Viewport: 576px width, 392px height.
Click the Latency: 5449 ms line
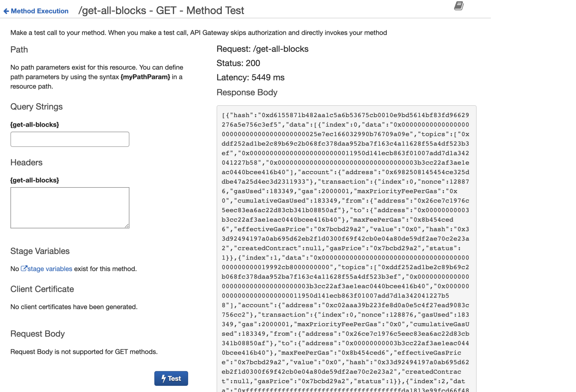(x=250, y=77)
